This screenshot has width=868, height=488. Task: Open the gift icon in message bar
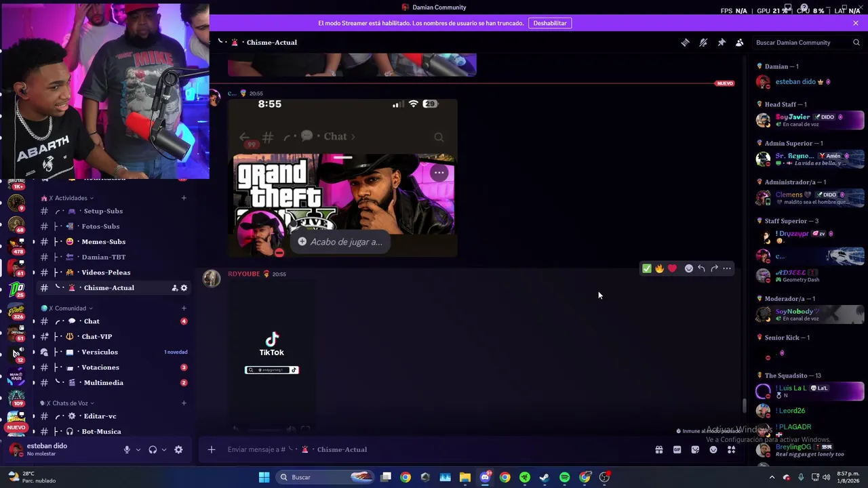[658, 449]
